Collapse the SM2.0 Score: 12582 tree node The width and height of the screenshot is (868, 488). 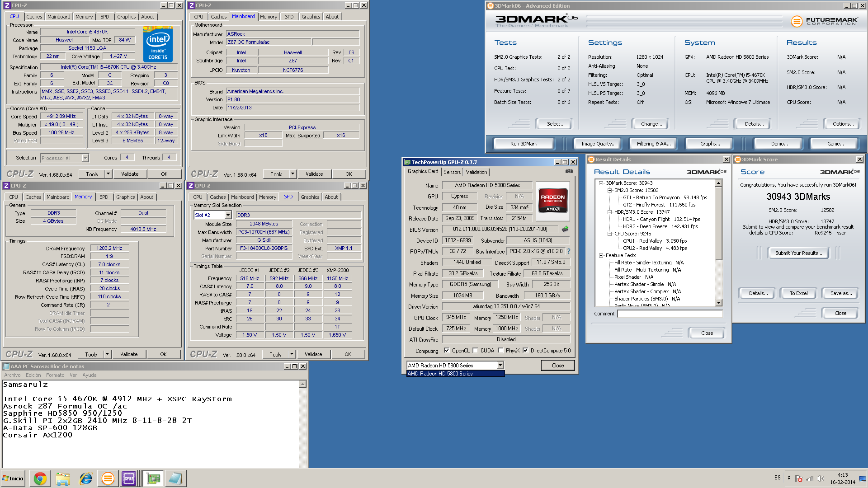609,190
